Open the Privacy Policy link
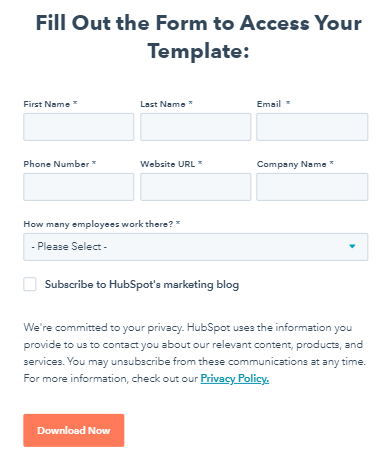Viewport: 390px width, 462px height. point(235,379)
